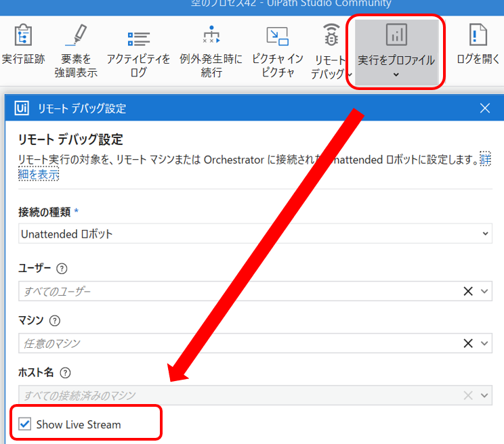Open the 接続の種類 Unattended ロボット dropdown
The image size is (504, 444).
point(255,234)
